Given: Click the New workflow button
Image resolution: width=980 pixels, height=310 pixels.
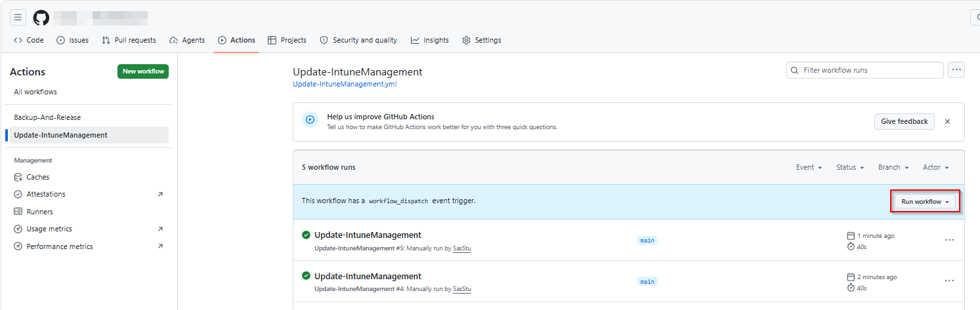Looking at the screenshot, I should [143, 71].
